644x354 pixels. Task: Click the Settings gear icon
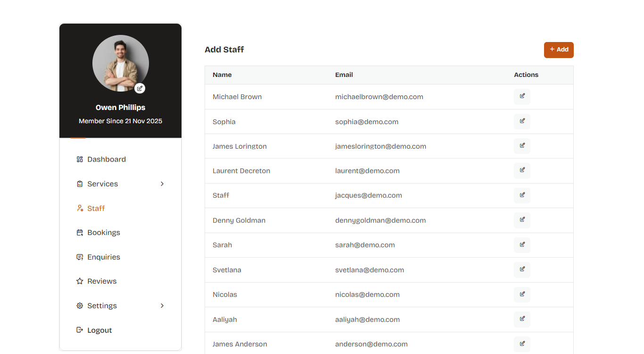coord(80,306)
